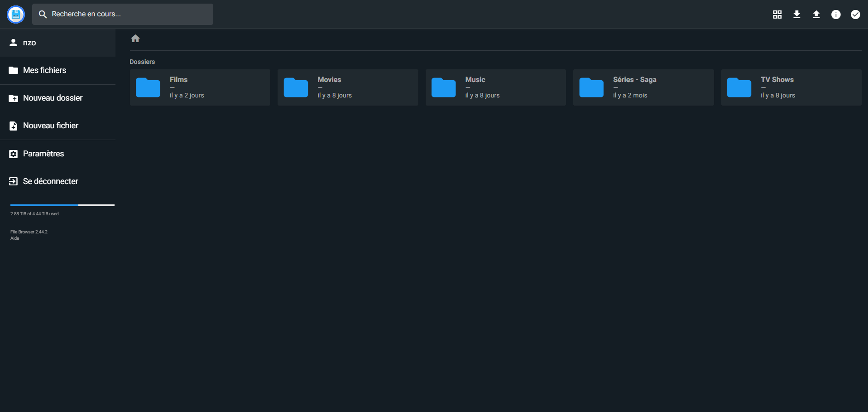Click Nouveau fichier in the sidebar
The width and height of the screenshot is (868, 412).
50,126
